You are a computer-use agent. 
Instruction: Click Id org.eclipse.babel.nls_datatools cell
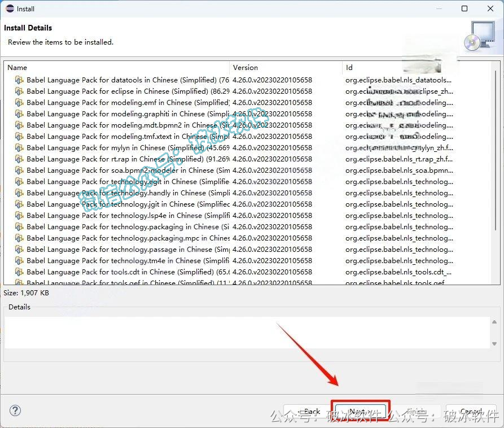click(398, 80)
